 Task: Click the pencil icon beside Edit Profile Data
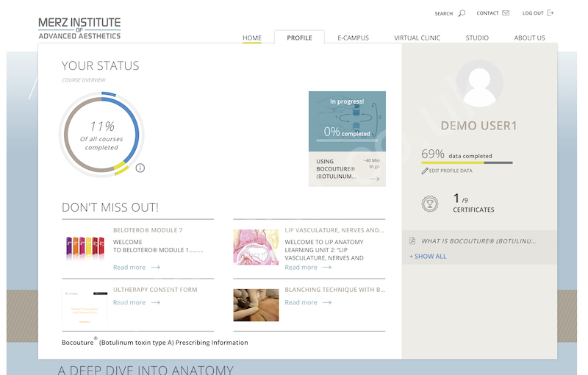point(425,171)
